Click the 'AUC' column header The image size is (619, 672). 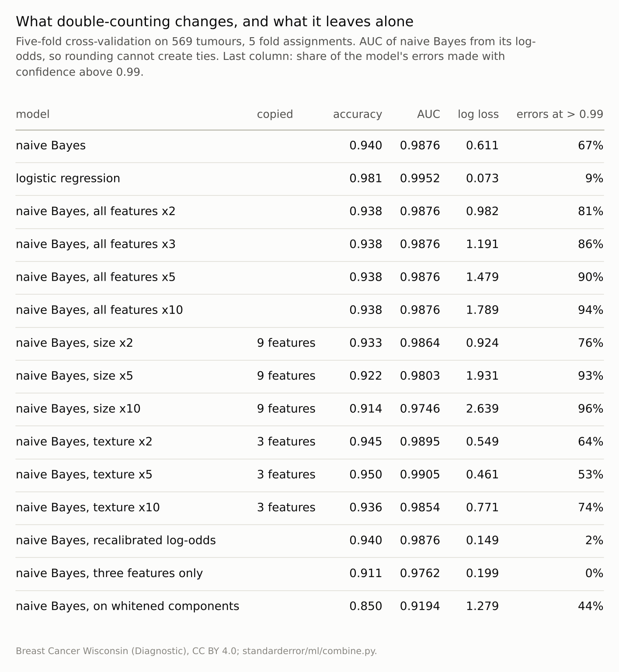pos(428,114)
